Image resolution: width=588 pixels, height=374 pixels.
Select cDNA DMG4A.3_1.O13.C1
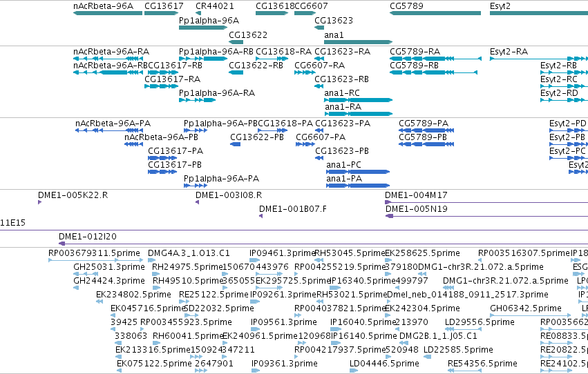pos(151,260)
